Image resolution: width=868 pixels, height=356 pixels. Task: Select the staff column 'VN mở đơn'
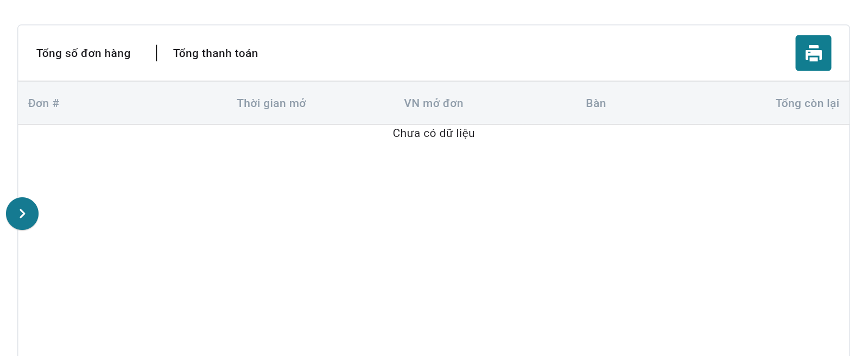(x=434, y=103)
